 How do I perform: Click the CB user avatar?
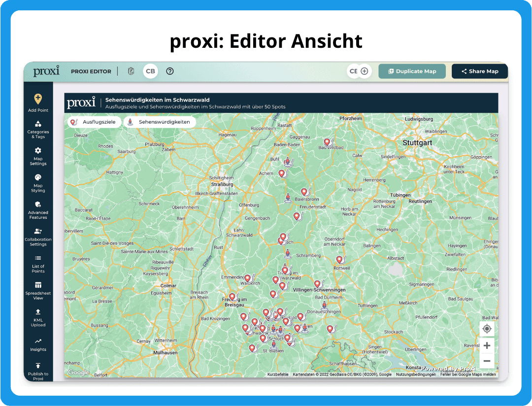[x=150, y=71]
